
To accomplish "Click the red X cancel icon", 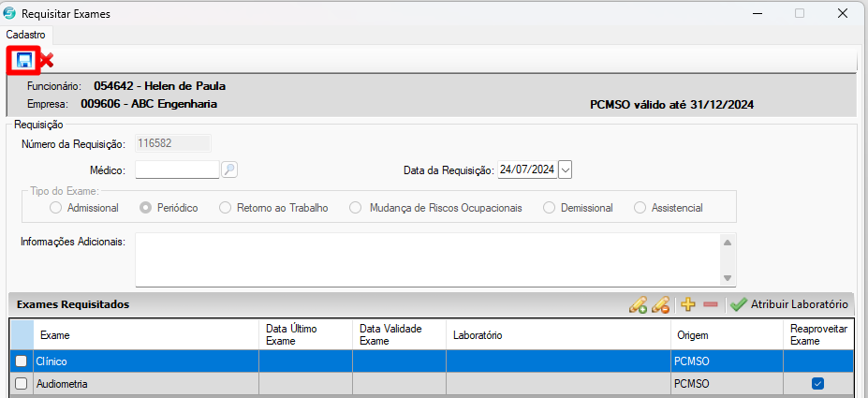I will 46,61.
